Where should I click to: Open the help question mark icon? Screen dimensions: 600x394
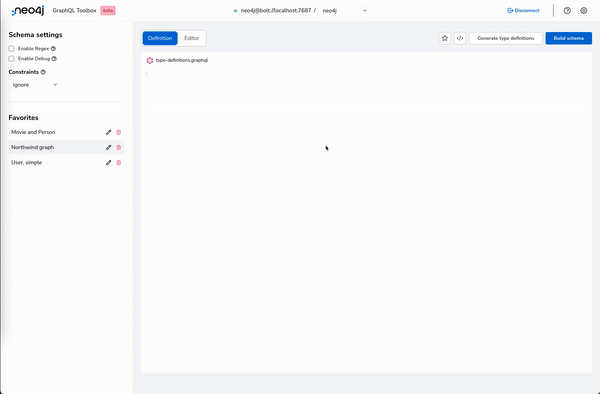(x=567, y=11)
